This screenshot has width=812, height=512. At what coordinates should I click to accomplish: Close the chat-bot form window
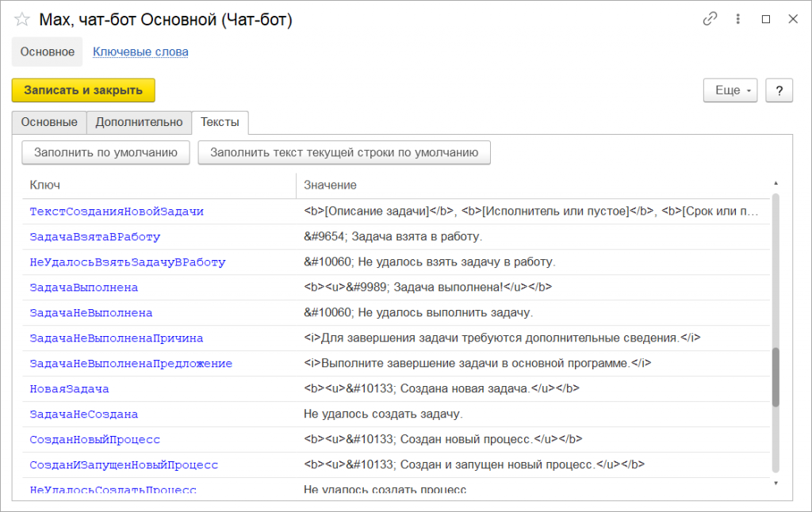tap(793, 20)
